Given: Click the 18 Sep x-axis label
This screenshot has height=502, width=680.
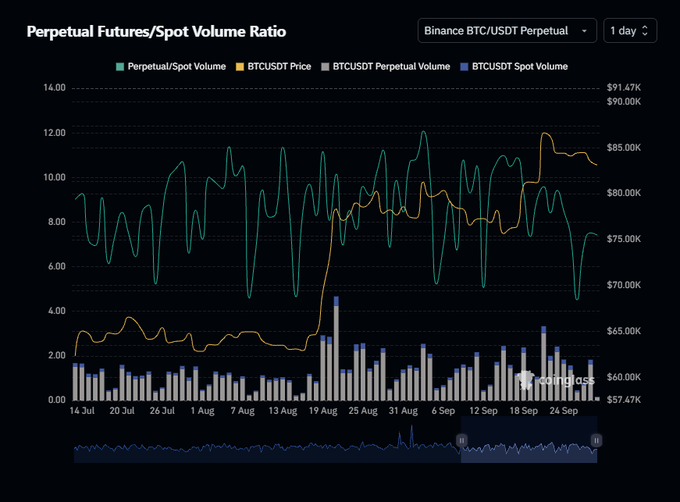Looking at the screenshot, I should click(x=523, y=411).
